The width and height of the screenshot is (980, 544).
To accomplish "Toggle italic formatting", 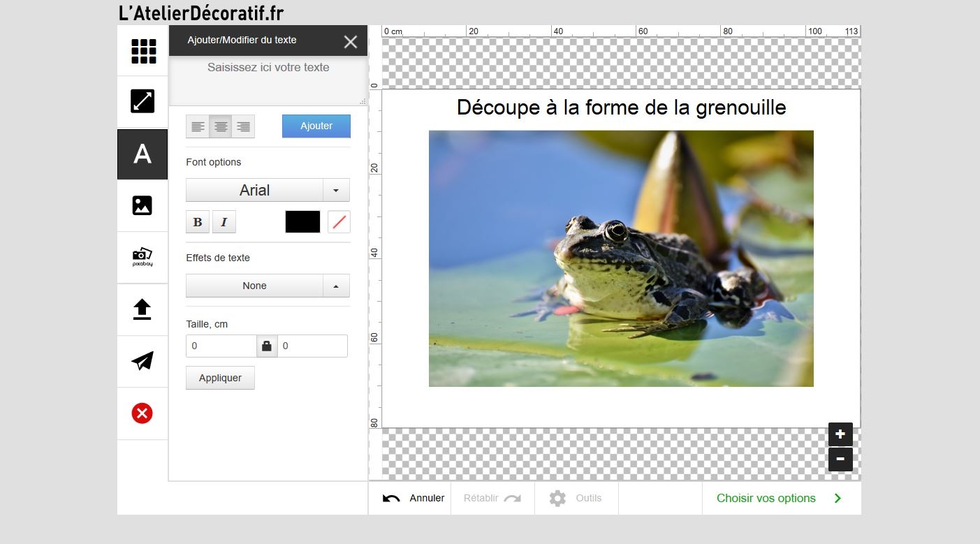I will (x=224, y=222).
